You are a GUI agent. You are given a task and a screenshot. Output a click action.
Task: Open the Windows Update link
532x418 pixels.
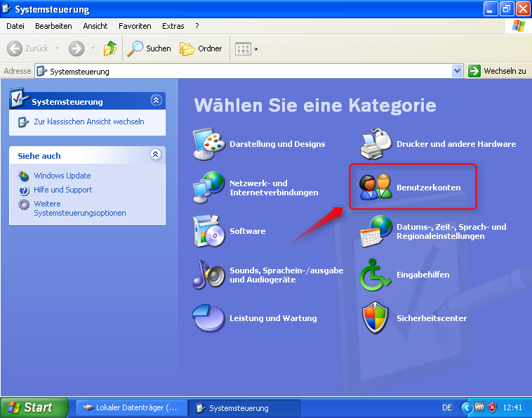pos(62,176)
